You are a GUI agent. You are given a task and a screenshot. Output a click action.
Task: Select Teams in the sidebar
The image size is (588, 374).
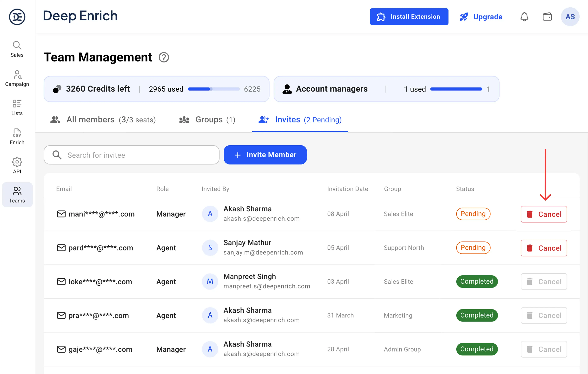(x=17, y=195)
